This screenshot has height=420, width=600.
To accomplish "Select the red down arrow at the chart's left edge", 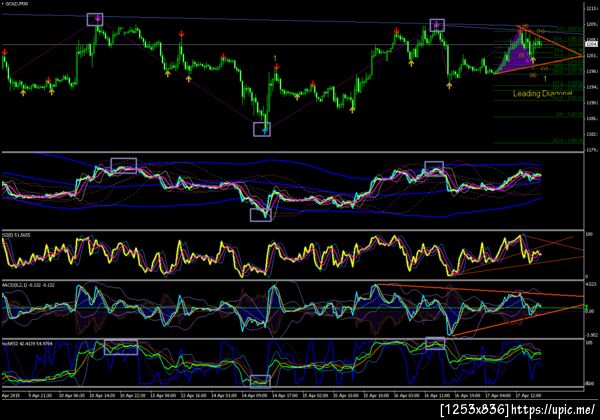I will pos(4,52).
